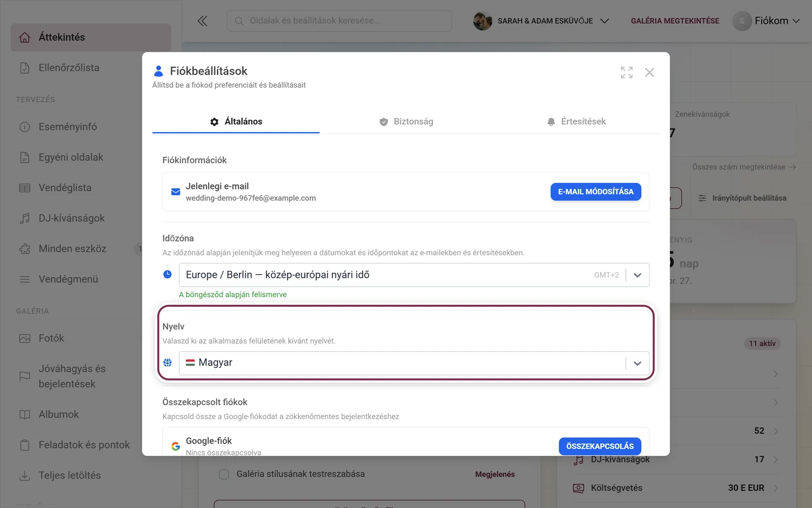The height and width of the screenshot is (508, 812).
Task: Open the Jóváhagyás és bejelentések flag icon
Action: (25, 376)
